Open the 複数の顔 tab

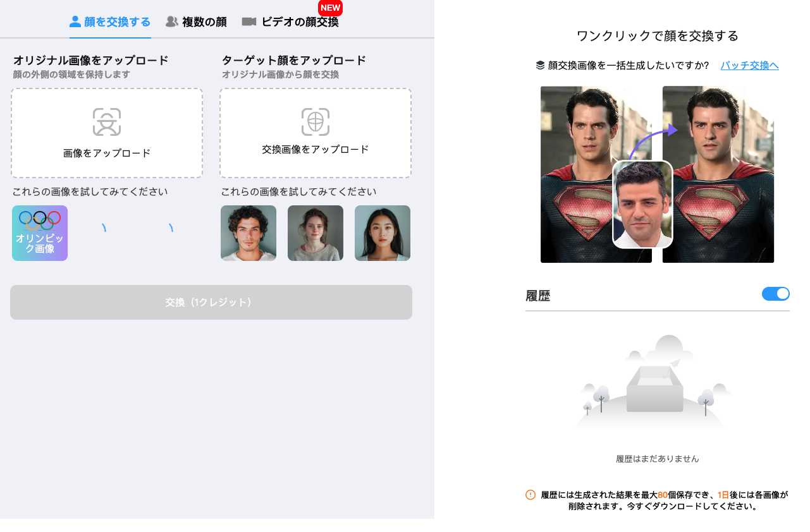click(196, 22)
